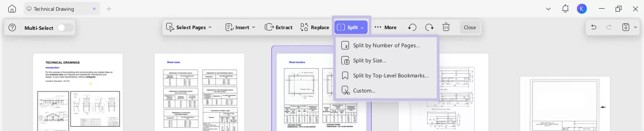Delete selected pages with trash icon
The image size is (644, 131).
(x=446, y=27)
